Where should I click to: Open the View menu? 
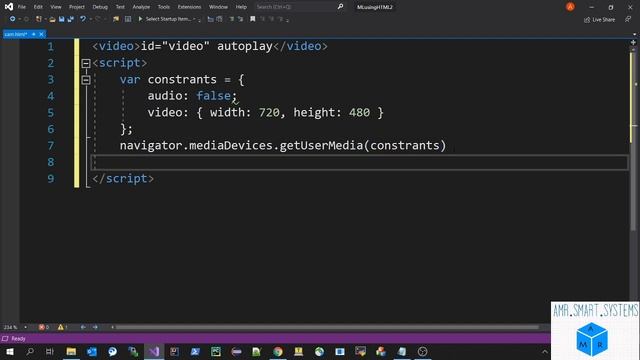(56, 7)
